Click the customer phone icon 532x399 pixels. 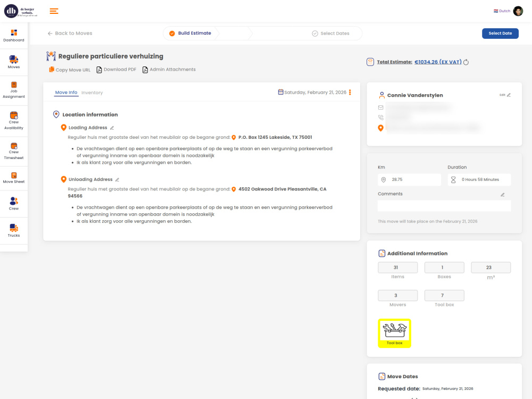click(x=381, y=118)
